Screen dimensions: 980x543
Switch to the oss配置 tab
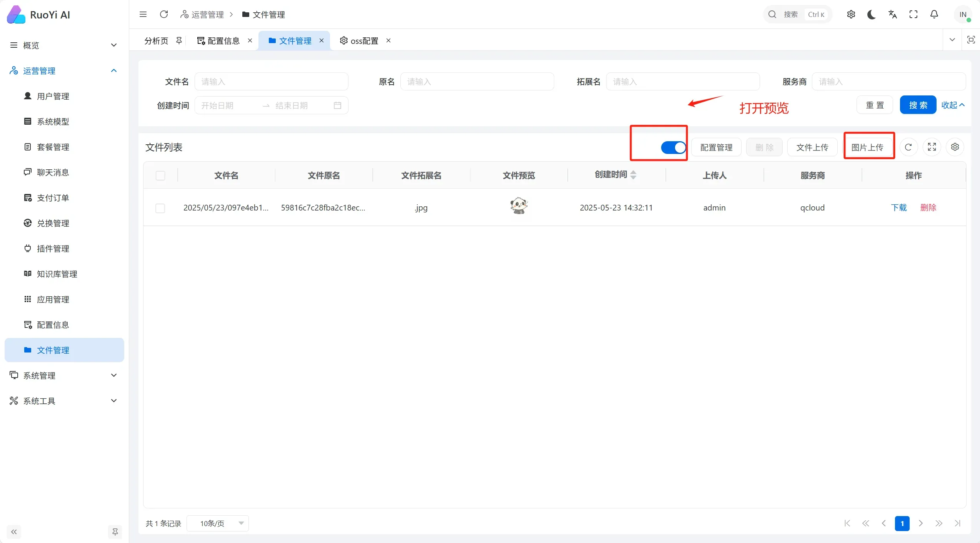[364, 41]
